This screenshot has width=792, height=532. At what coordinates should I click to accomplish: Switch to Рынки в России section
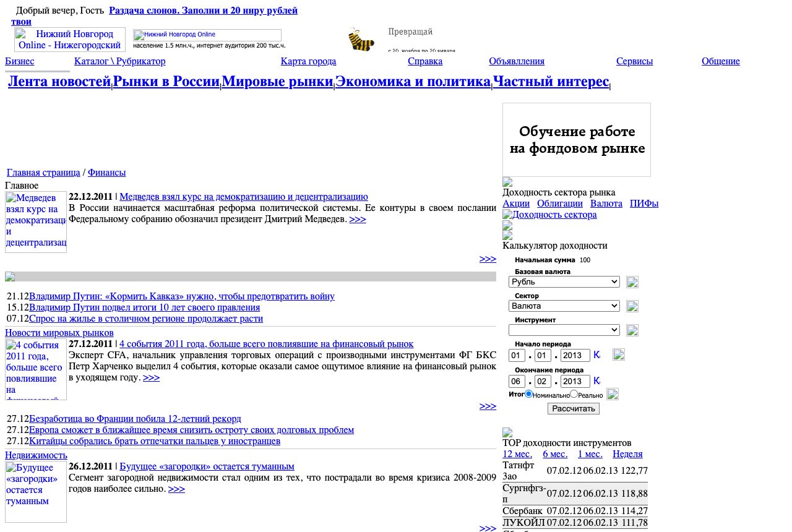(x=166, y=82)
